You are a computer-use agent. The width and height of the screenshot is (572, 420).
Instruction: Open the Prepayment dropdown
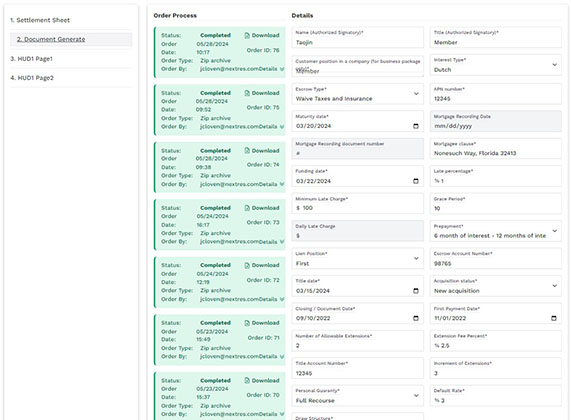[x=495, y=231]
